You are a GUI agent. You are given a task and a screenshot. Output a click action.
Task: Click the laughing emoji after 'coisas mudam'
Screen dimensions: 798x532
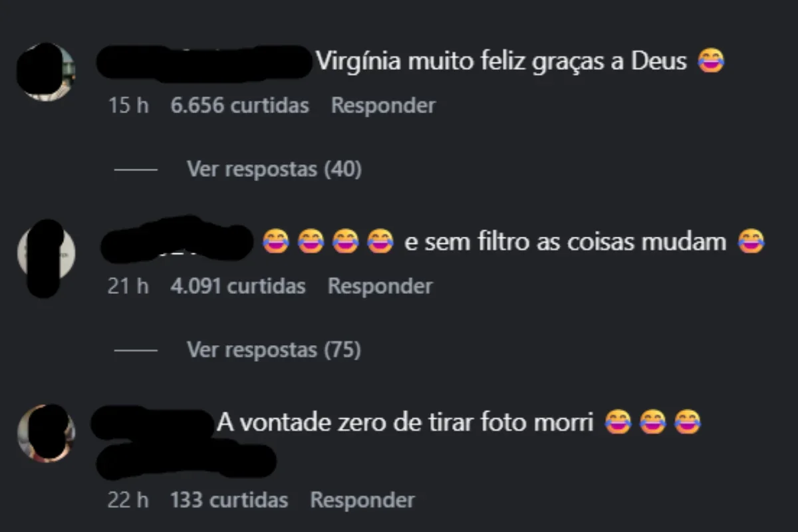751,241
